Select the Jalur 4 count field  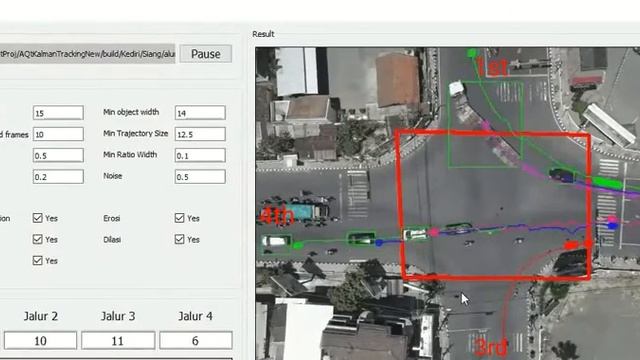196,340
